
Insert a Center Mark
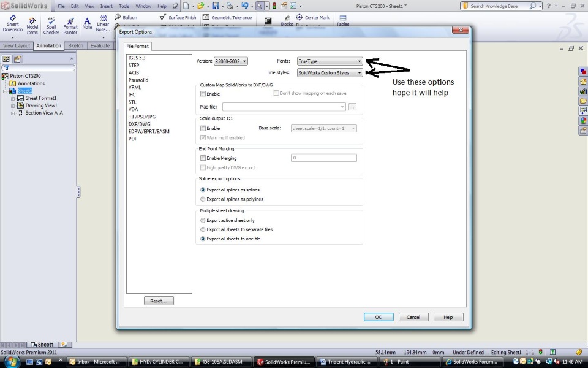click(x=313, y=17)
